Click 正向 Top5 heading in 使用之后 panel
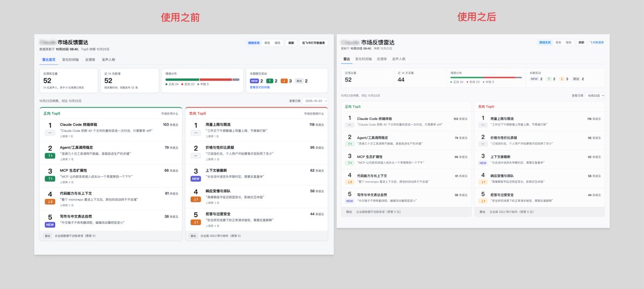 coord(352,107)
